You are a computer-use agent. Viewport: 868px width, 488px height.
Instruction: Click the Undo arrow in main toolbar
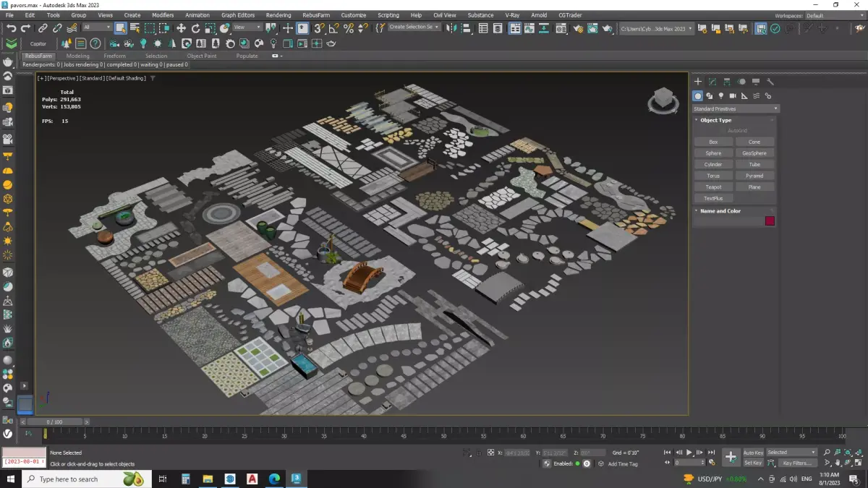click(x=11, y=28)
